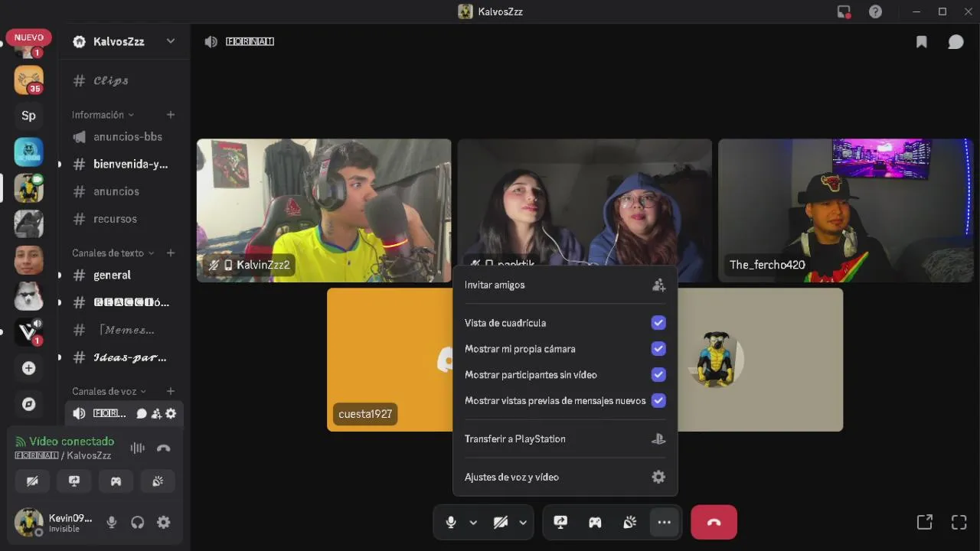
Task: Share screen from voice status panel
Action: coord(74,481)
